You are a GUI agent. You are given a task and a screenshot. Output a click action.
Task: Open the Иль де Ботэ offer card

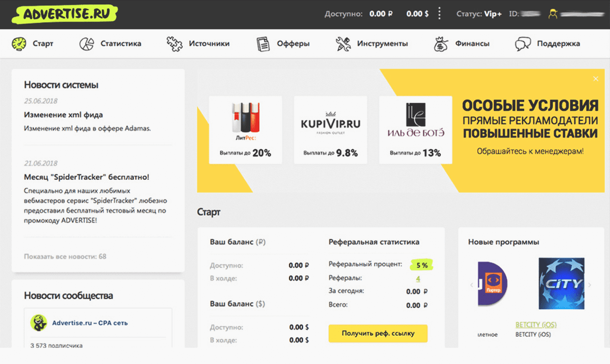415,130
